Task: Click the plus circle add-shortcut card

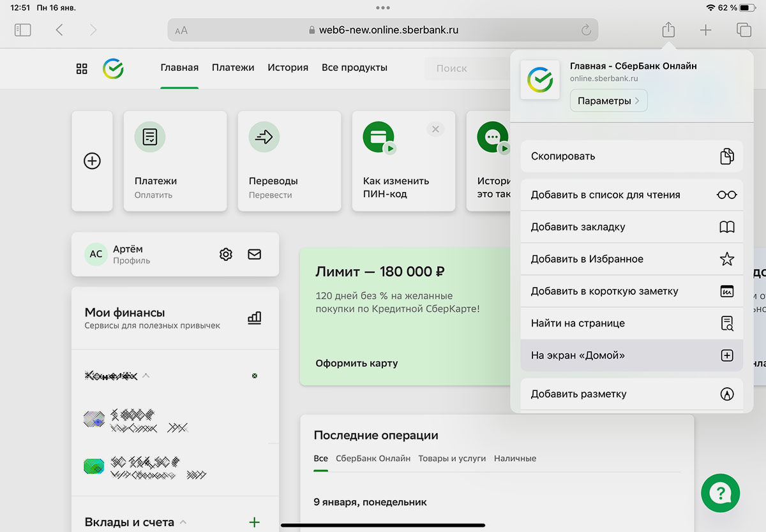Action: click(92, 161)
